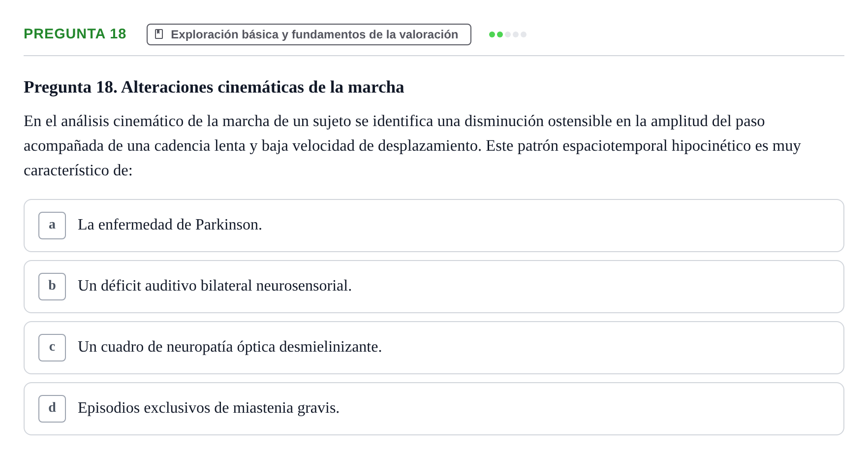Choose answer c: neuropatía óptica desmielinizante
The image size is (868, 459).
click(434, 348)
